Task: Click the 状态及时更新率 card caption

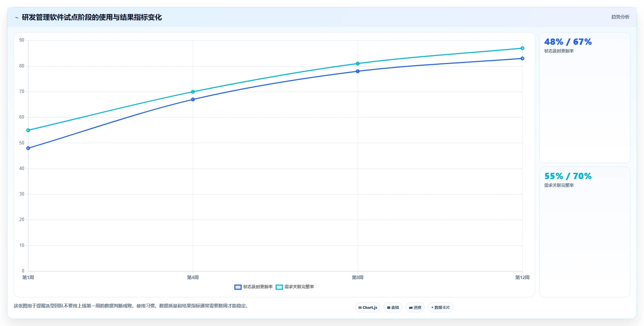Action: click(559, 51)
